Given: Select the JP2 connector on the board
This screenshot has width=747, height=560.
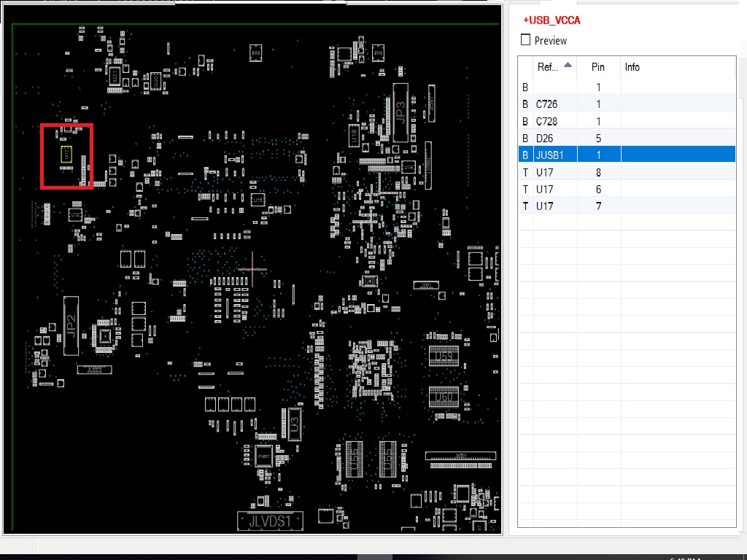Looking at the screenshot, I should tap(71, 326).
